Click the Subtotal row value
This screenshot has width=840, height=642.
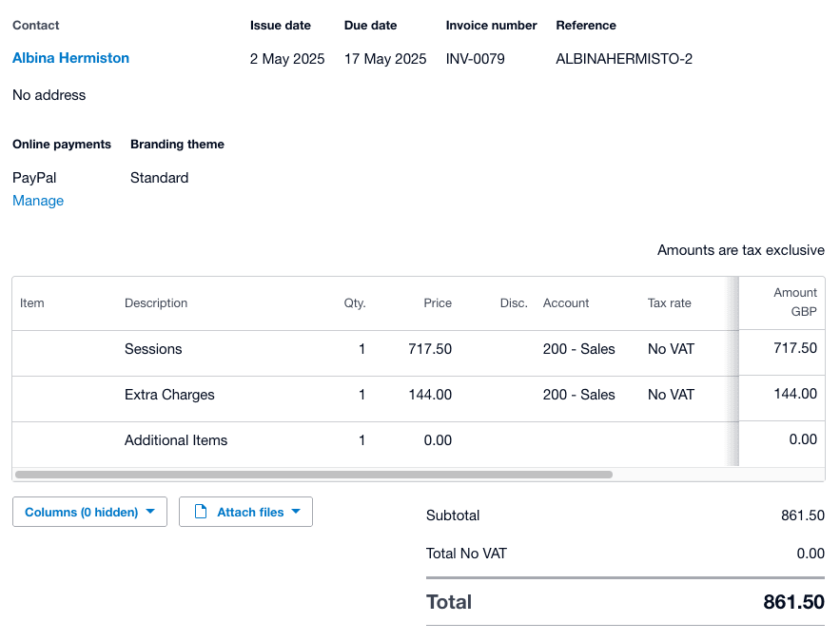point(802,516)
